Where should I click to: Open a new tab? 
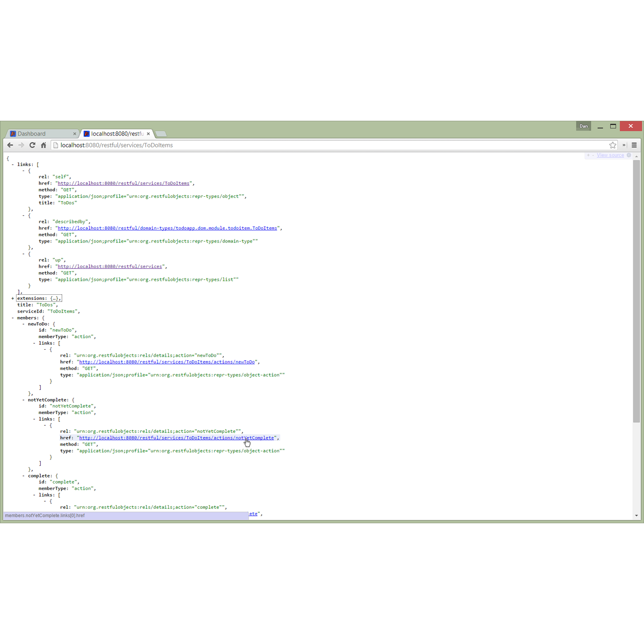pos(160,134)
